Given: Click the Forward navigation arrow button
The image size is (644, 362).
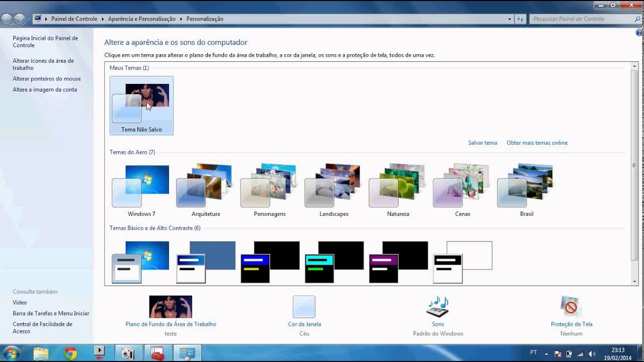Looking at the screenshot, I should [x=20, y=19].
